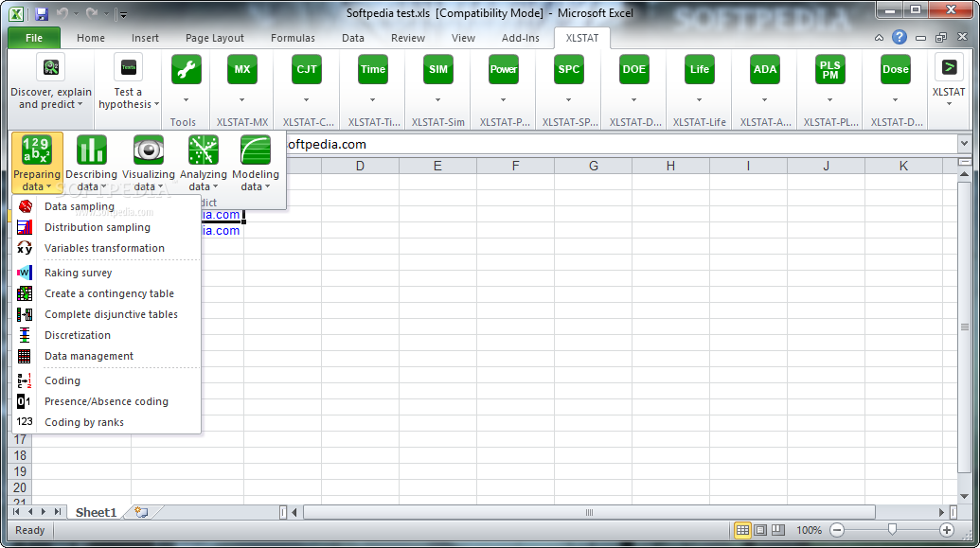Open the XLSTAT command icon
Image resolution: width=980 pixels, height=548 pixels.
(x=949, y=67)
